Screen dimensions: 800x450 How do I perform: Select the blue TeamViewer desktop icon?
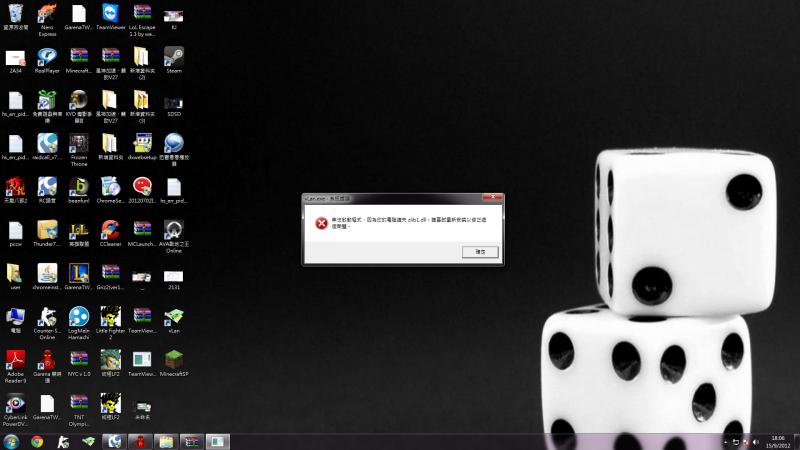[x=110, y=14]
